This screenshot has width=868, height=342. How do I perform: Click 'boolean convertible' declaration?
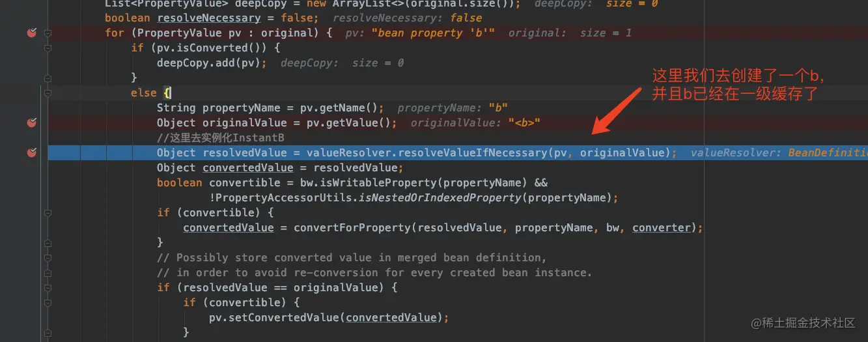208,182
